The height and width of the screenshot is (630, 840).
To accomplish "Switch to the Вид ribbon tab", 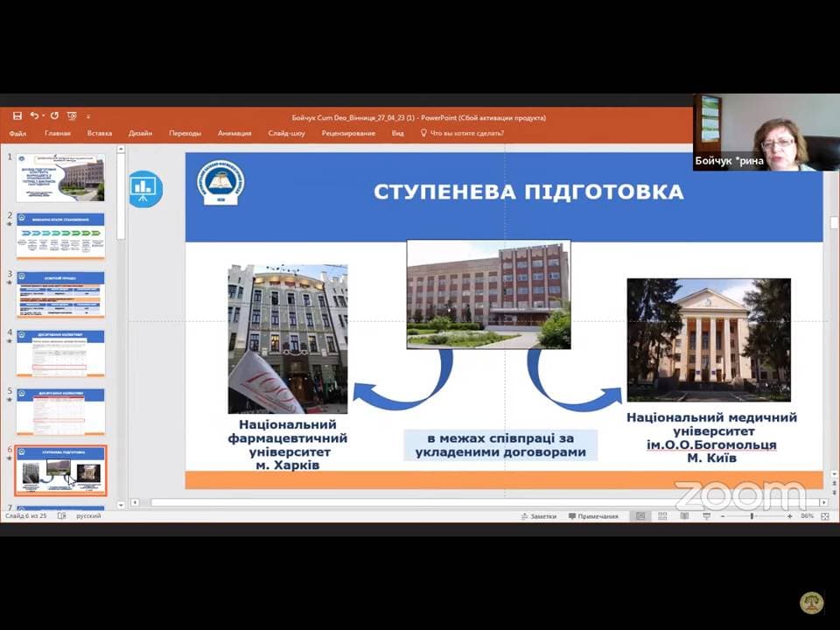I will coord(397,133).
